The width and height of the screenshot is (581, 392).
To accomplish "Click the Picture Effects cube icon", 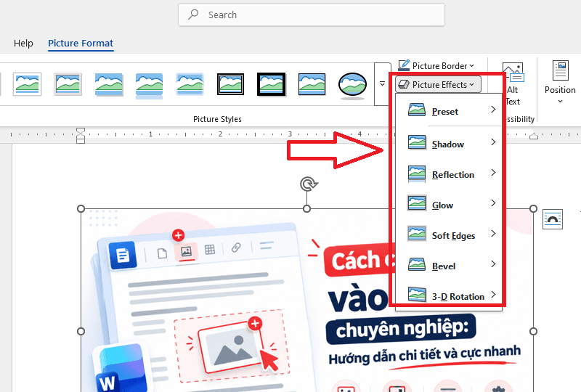I will [x=404, y=84].
